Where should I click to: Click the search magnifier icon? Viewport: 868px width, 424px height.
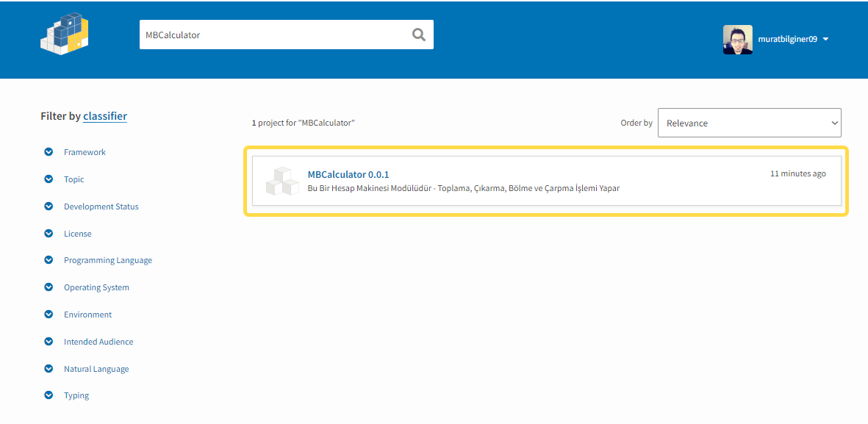pyautogui.click(x=418, y=34)
